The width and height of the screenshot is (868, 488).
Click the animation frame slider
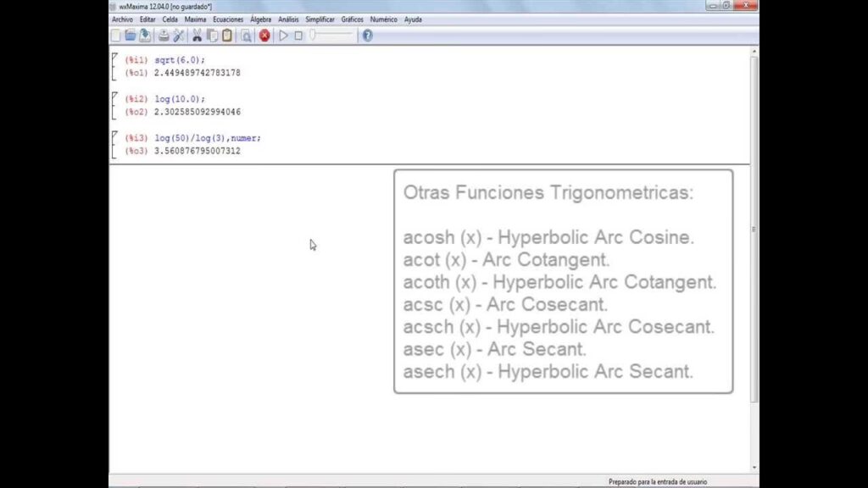point(332,36)
